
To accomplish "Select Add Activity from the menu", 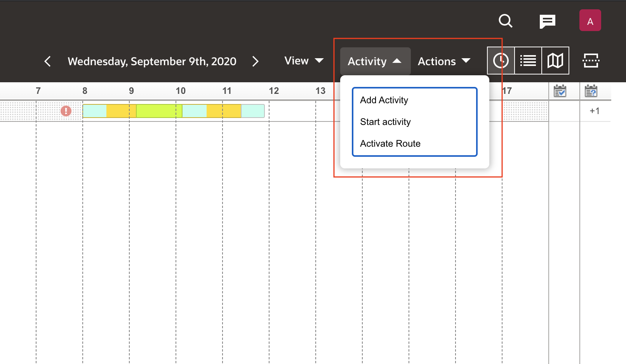I will click(384, 100).
